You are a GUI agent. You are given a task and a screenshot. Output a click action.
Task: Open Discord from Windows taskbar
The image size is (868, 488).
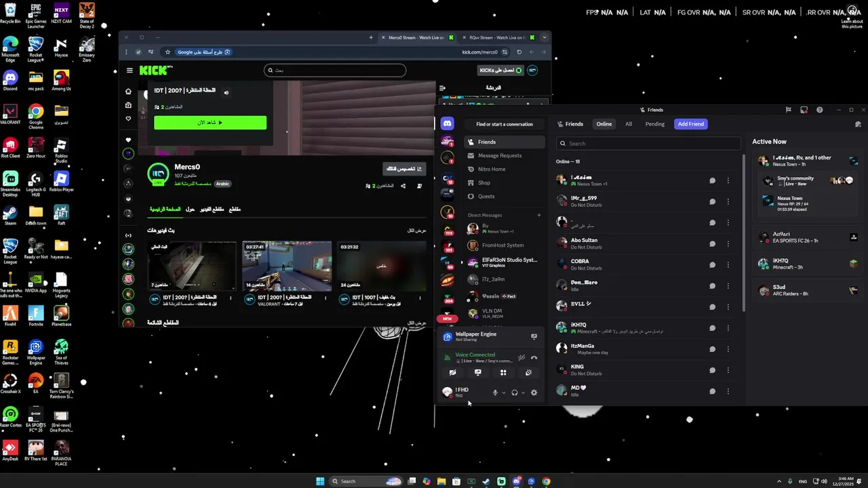pos(516,481)
